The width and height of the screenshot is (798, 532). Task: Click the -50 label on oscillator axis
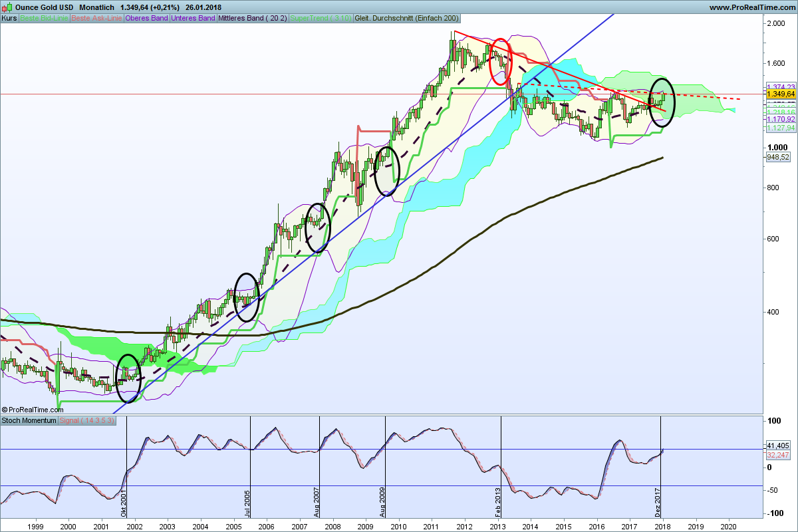[773, 491]
